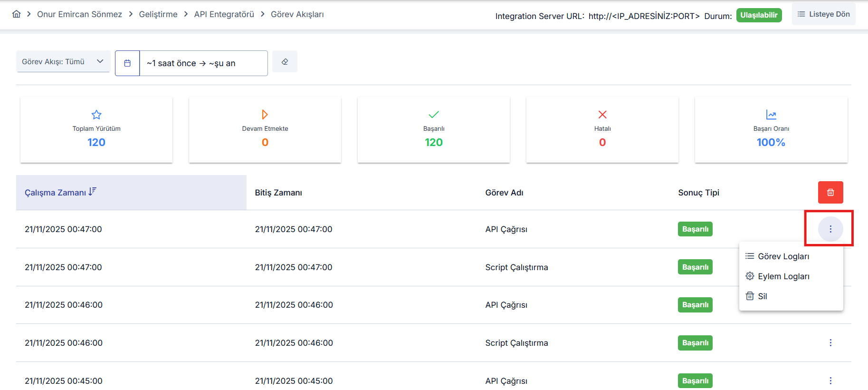The height and width of the screenshot is (390, 868).
Task: Open three-dot menu for 00:45:00 API Çağrısı row
Action: pyautogui.click(x=830, y=380)
